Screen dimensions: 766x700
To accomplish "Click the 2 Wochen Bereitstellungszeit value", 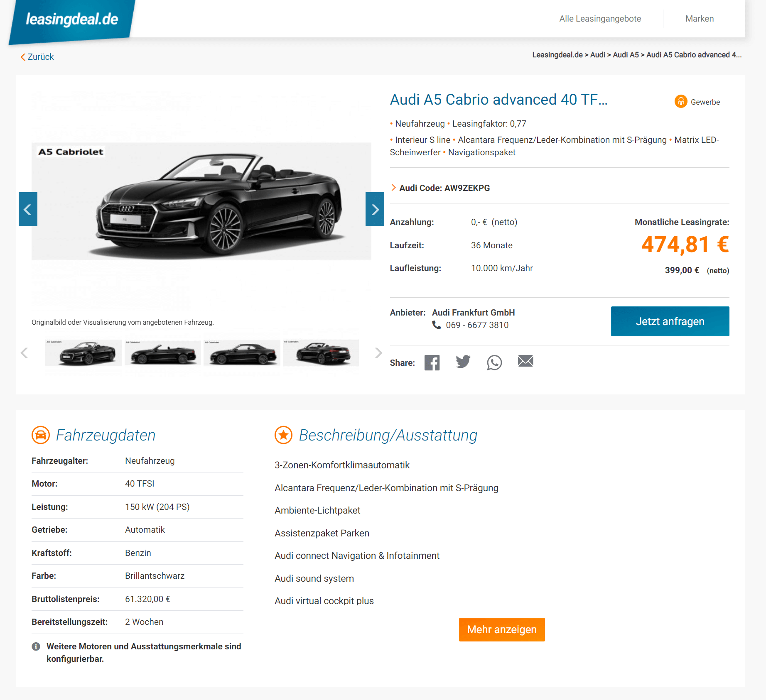I will click(144, 622).
